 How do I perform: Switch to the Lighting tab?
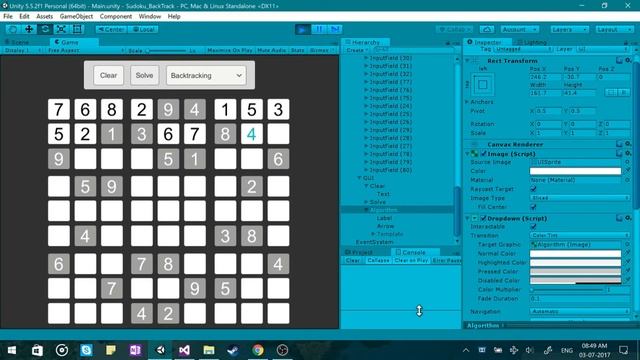532,42
